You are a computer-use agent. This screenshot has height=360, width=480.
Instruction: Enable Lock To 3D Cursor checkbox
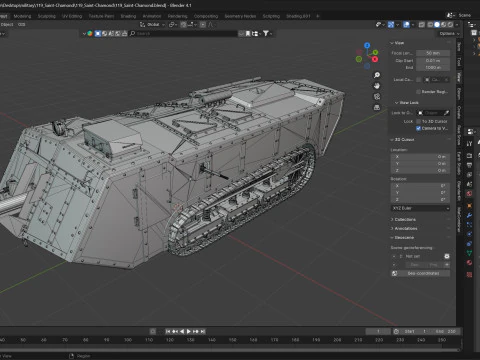point(419,121)
